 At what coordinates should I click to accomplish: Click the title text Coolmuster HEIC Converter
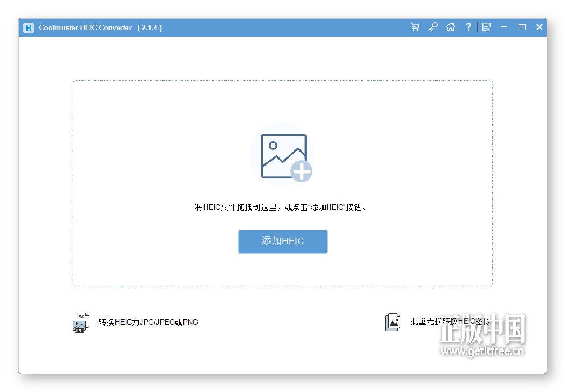pos(85,27)
